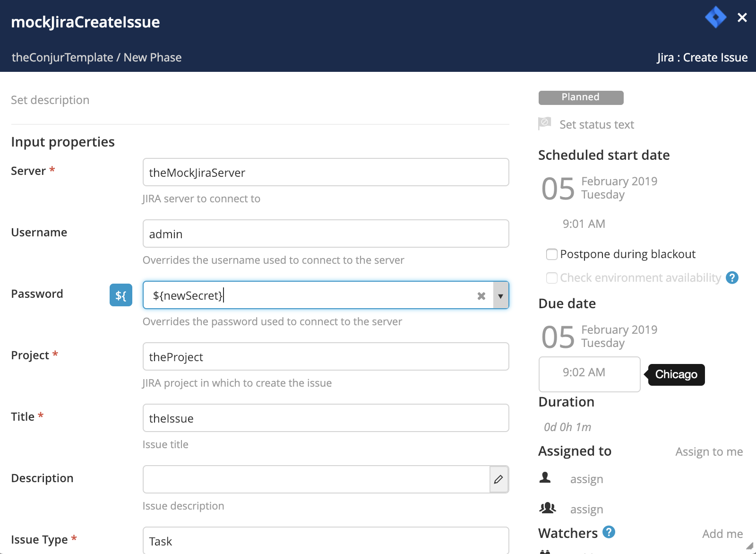
Task: Toggle the password variable ${ button
Action: point(121,295)
